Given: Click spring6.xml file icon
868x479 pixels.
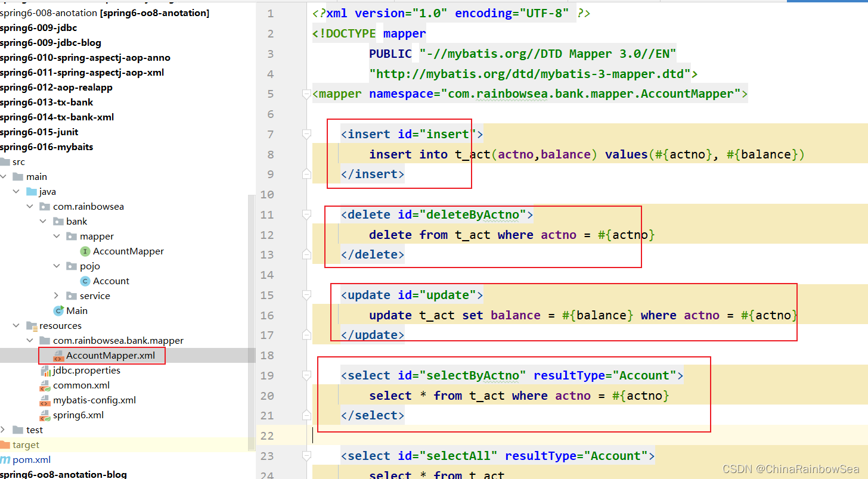Looking at the screenshot, I should (x=45, y=415).
